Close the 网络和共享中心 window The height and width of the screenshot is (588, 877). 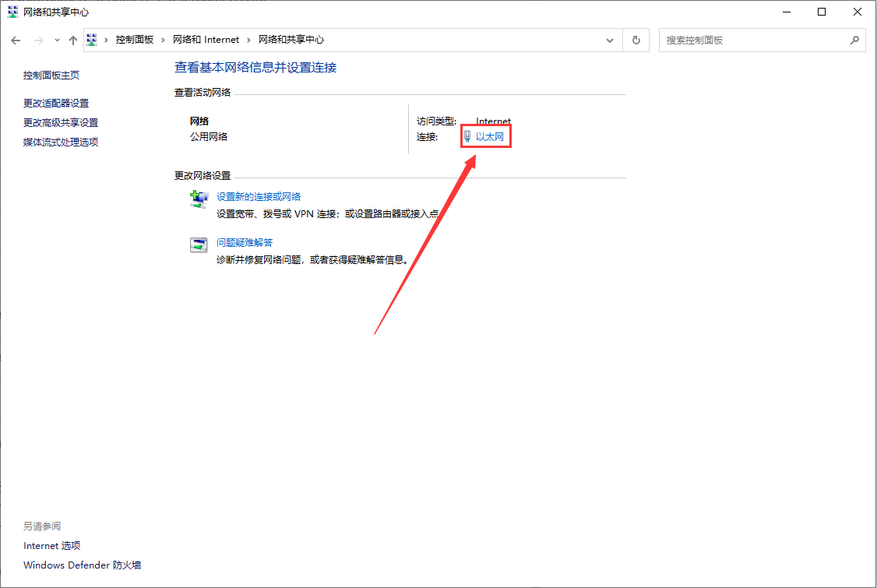(858, 12)
